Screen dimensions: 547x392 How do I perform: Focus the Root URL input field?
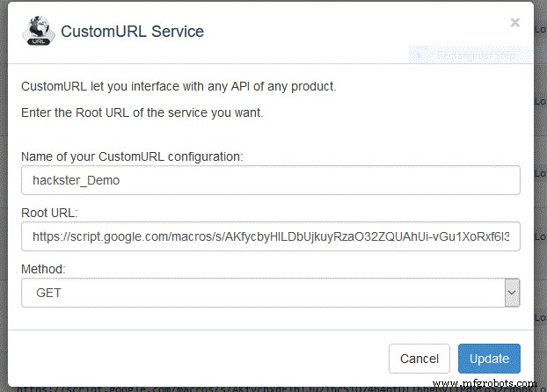coord(271,236)
